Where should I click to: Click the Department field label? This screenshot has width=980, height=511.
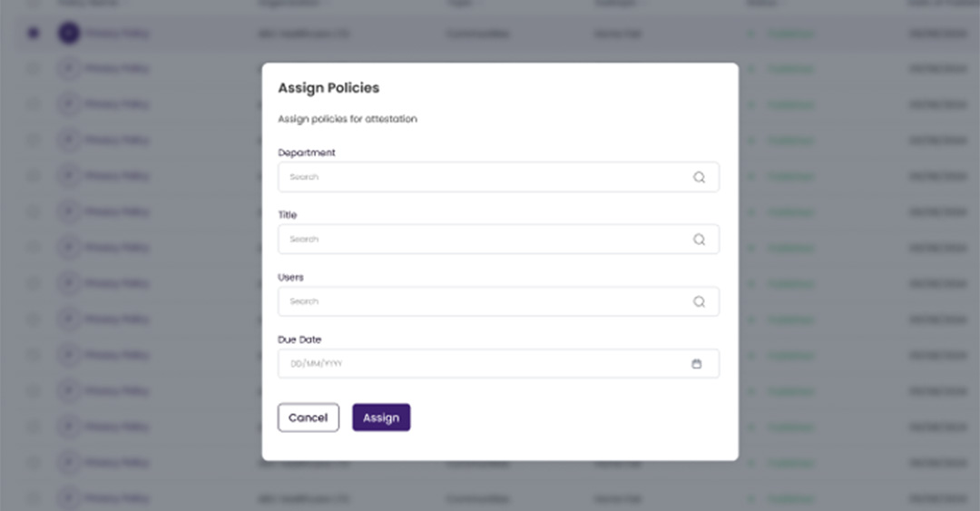coord(307,153)
